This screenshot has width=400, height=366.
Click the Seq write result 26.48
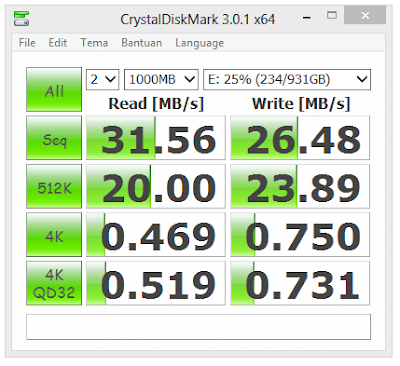click(300, 138)
